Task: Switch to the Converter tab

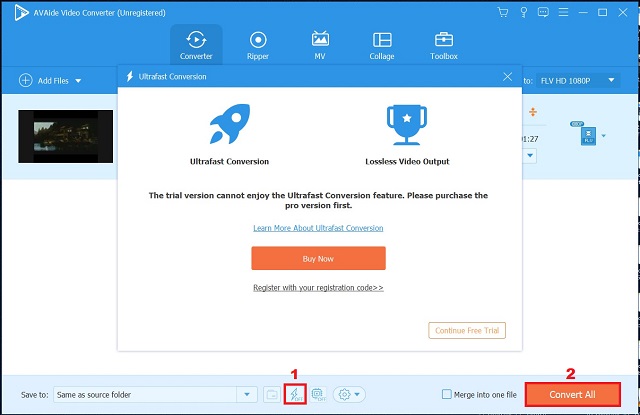Action: click(196, 45)
